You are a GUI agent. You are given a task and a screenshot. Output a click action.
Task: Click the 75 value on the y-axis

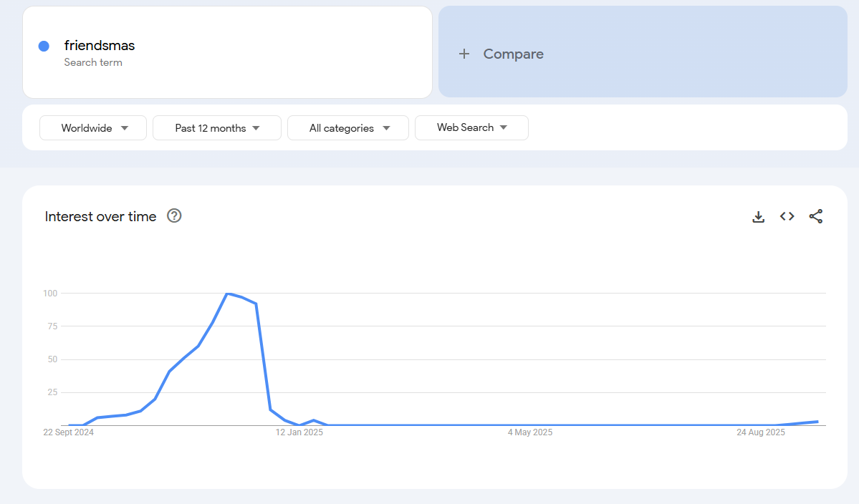[52, 326]
